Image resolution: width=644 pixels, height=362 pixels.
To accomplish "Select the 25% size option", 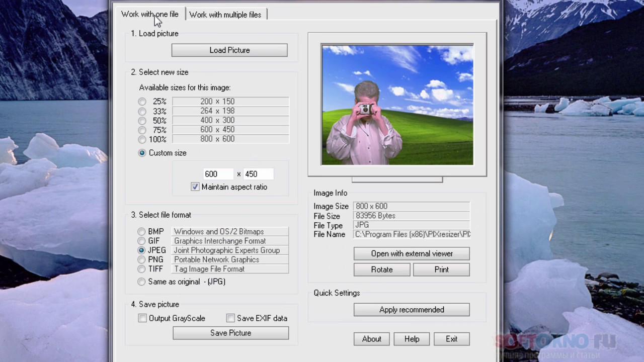I will pyautogui.click(x=142, y=102).
